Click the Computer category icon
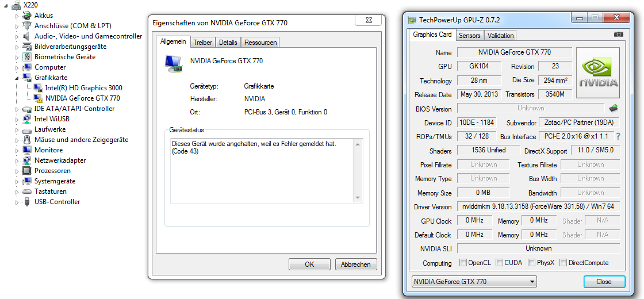 (x=26, y=67)
